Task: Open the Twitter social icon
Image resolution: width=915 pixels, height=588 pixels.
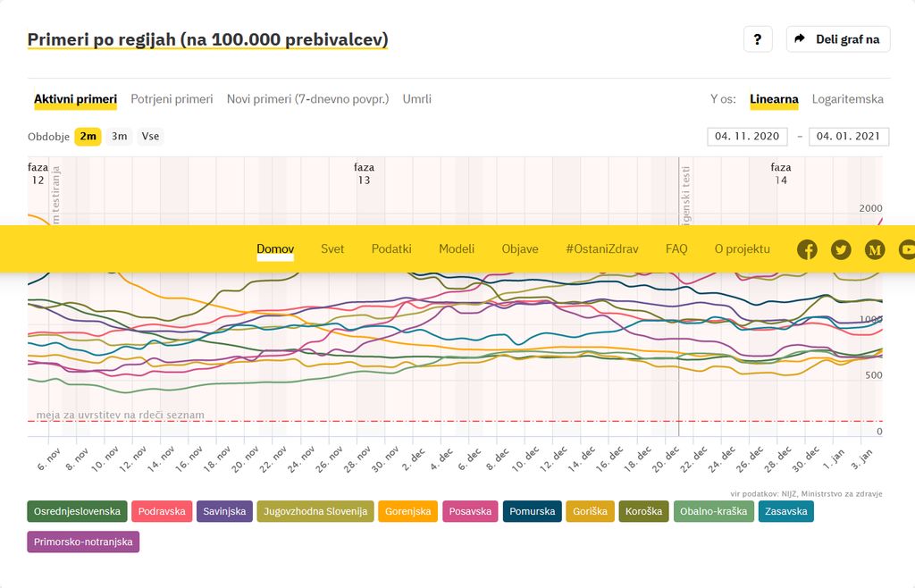Action: click(x=841, y=249)
